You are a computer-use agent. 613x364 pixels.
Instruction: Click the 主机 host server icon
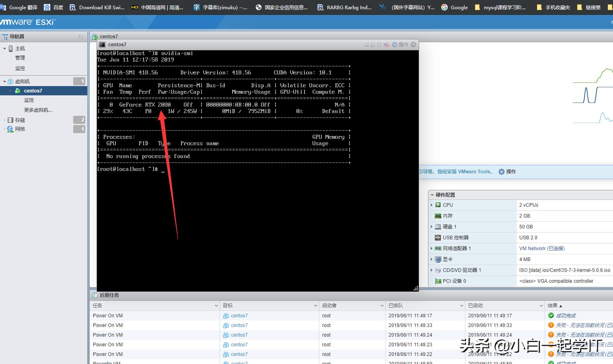tap(11, 49)
